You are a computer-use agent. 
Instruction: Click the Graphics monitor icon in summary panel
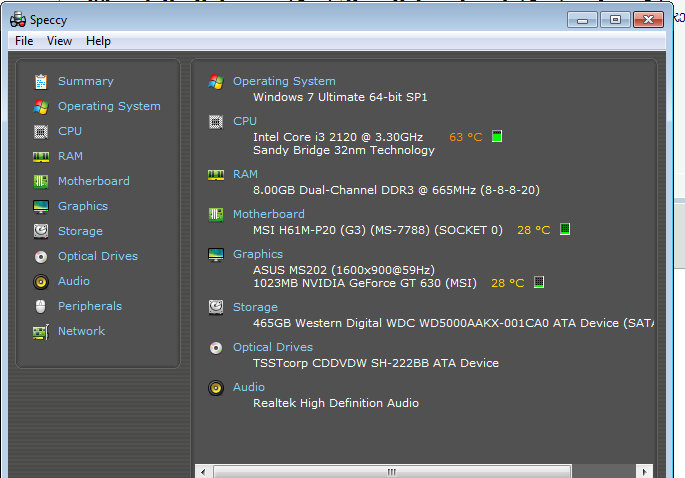coord(216,255)
